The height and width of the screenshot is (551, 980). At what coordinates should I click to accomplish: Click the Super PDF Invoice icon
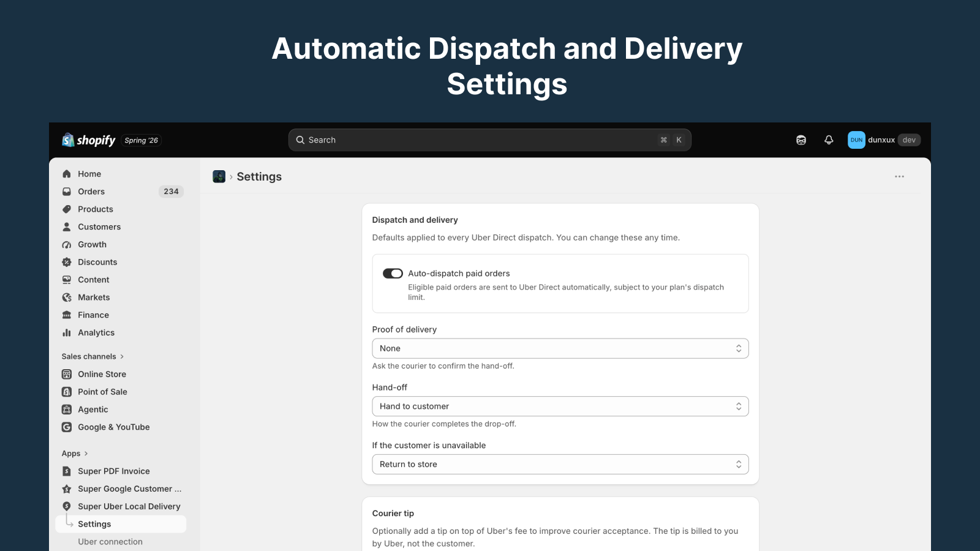coord(67,471)
